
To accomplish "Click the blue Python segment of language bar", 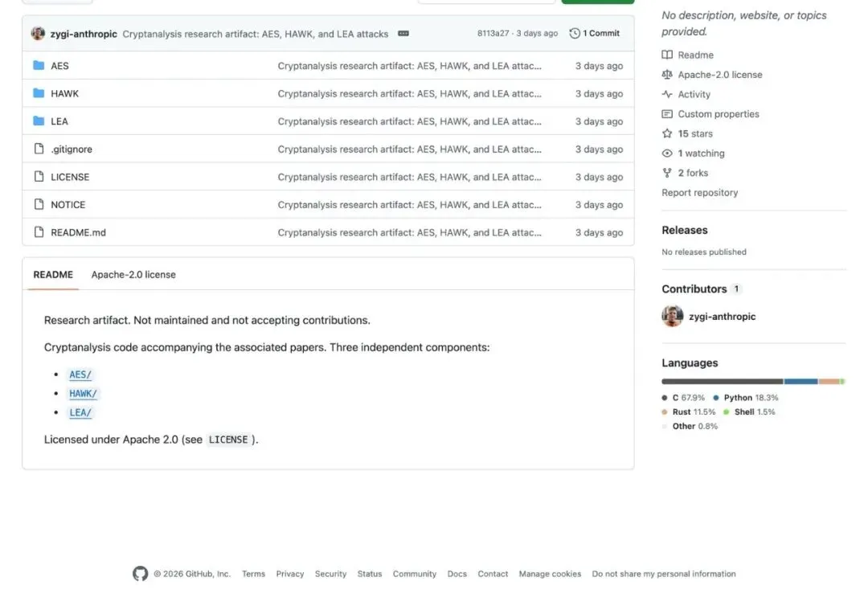I will point(800,382).
